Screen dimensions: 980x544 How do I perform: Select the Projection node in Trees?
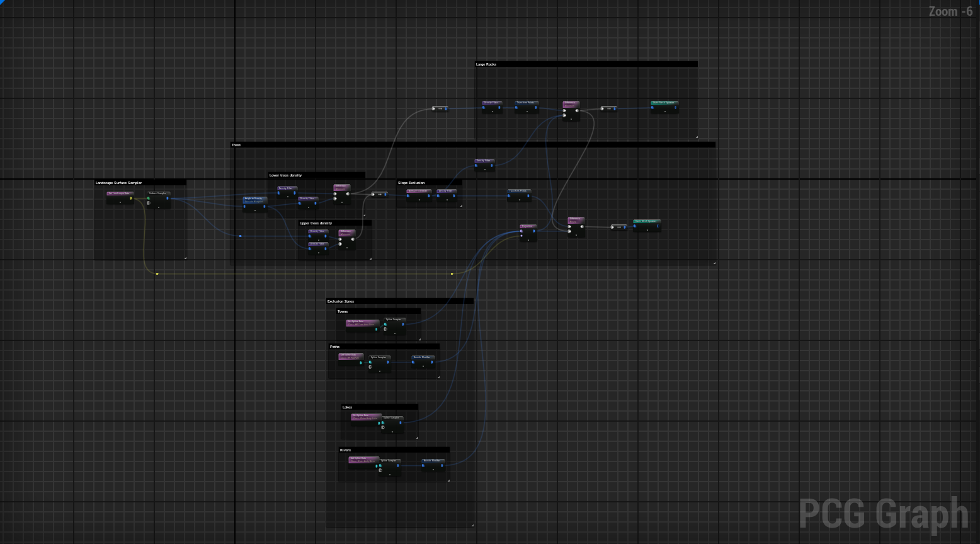tap(528, 226)
